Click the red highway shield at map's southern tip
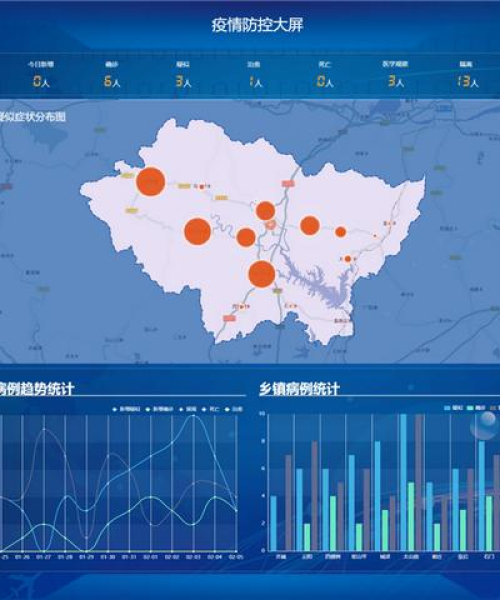This screenshot has height=600, width=500. 229,318
